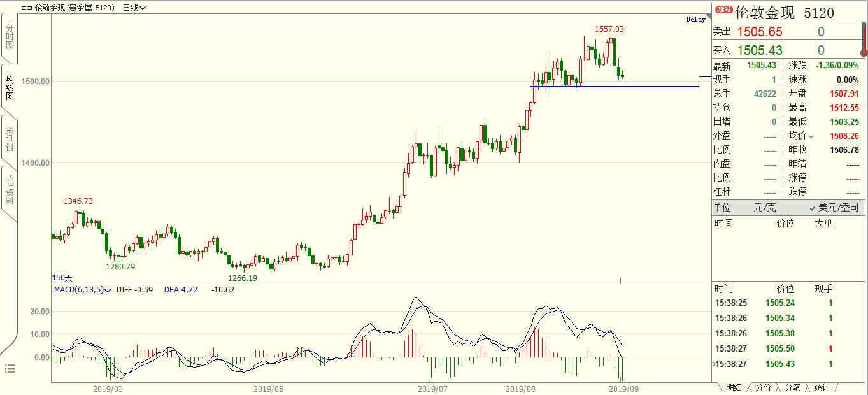Click the small gray arrow next to 均价

coord(811,136)
